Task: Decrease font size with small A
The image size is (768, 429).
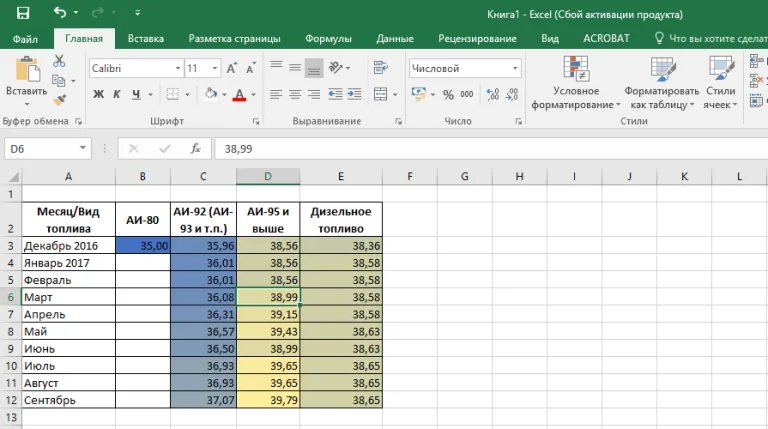Action: coord(251,68)
